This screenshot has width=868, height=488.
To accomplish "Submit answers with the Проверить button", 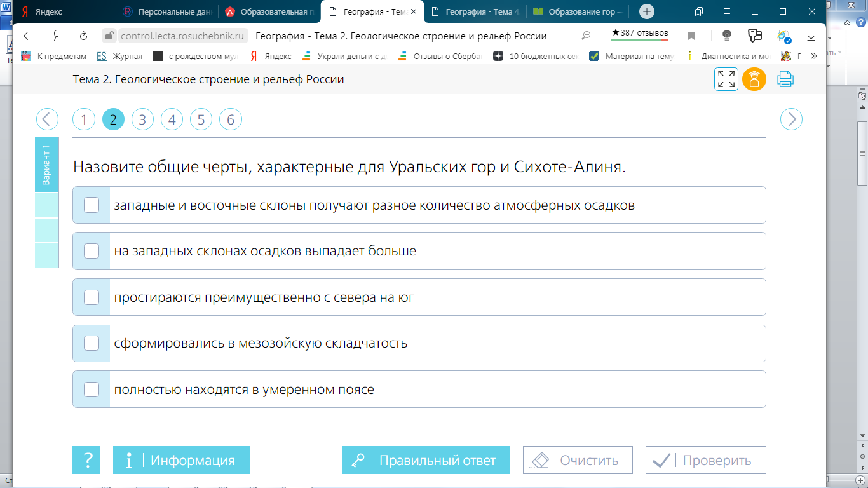I will 706,460.
